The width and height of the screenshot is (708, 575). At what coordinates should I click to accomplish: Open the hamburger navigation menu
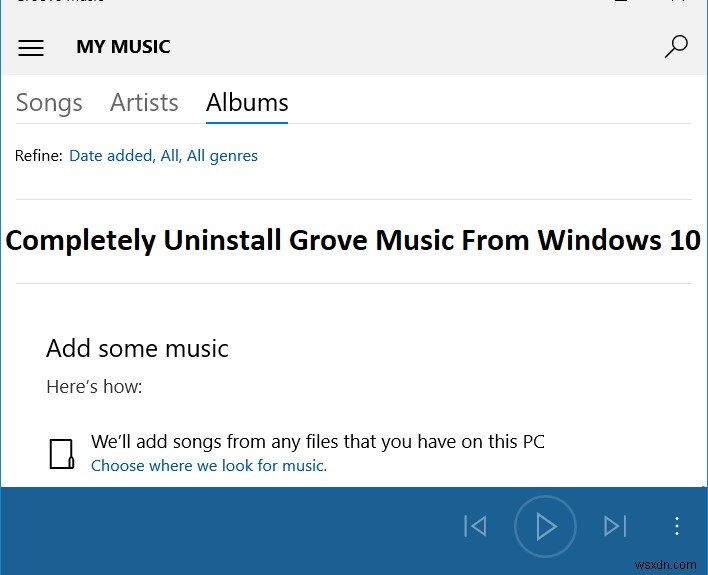(x=31, y=47)
